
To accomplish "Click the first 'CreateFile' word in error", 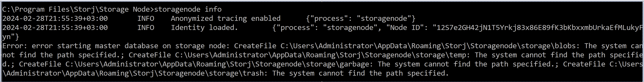I will pos(255,46).
